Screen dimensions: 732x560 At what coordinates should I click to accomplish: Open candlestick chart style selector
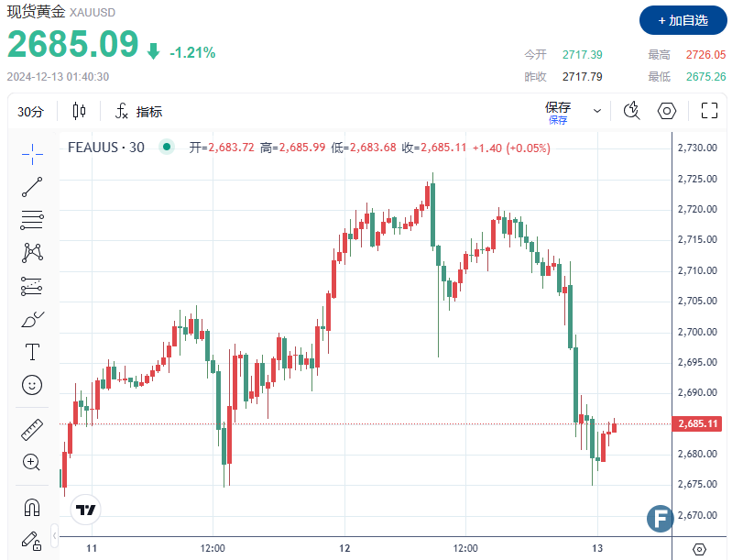[x=79, y=112]
